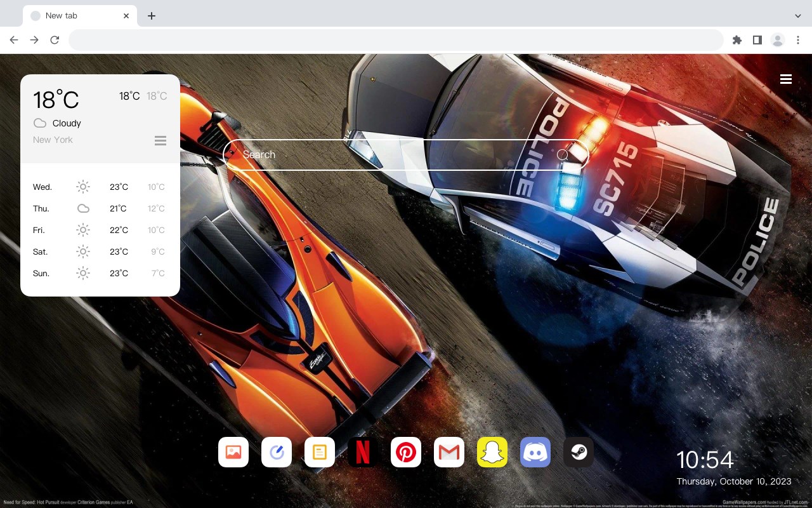812x508 pixels.
Task: Click the sunny icon for Sun.
Action: coord(83,273)
